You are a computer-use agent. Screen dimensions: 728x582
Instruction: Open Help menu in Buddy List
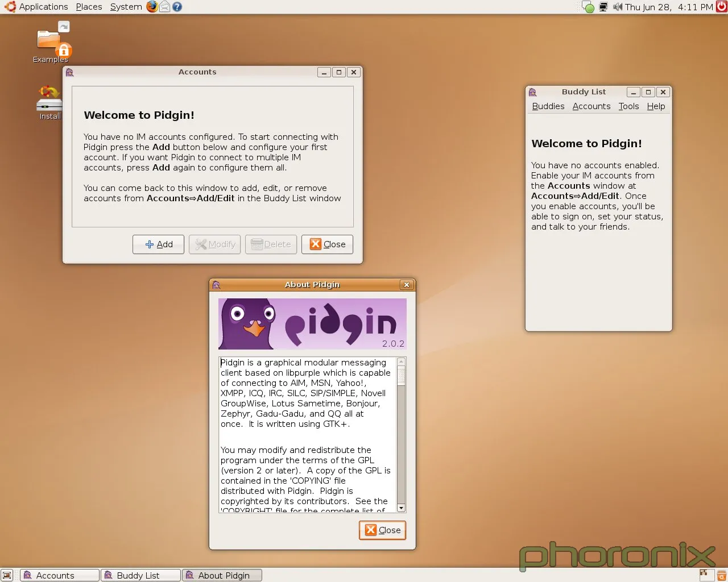pyautogui.click(x=656, y=106)
